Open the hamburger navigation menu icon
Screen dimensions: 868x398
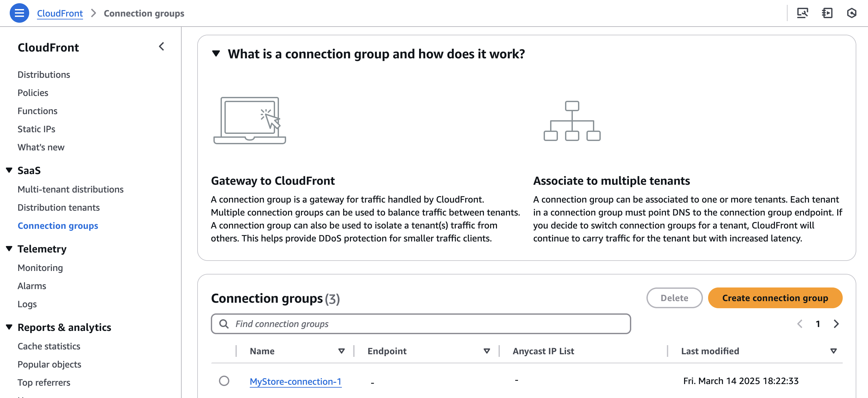(x=19, y=13)
